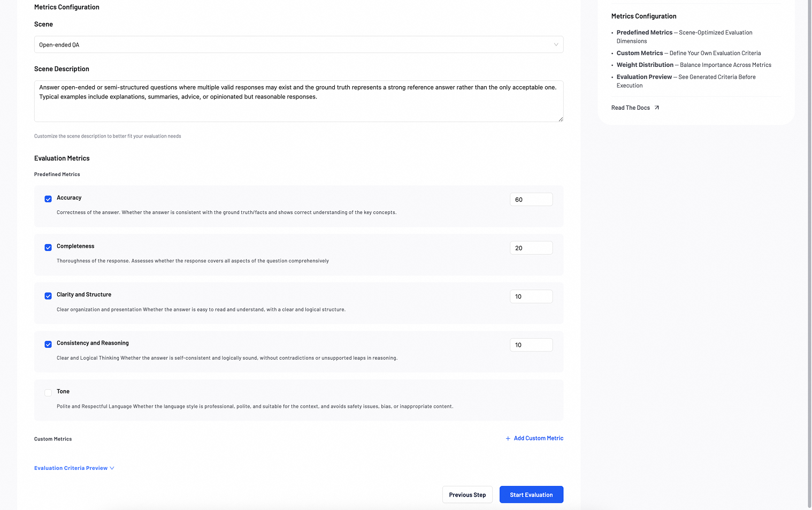Click the Clarity and Structure weight field

(x=531, y=296)
